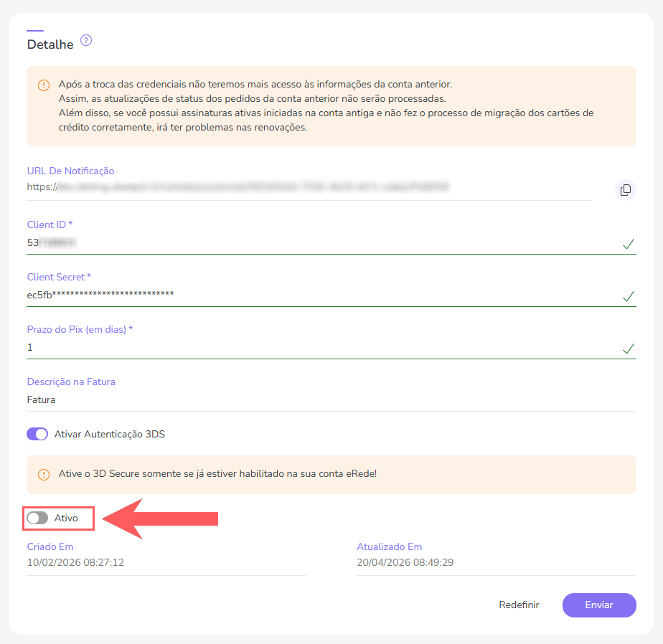Reset the form using Redefinir
Screen dimensions: 663x644
click(x=519, y=605)
